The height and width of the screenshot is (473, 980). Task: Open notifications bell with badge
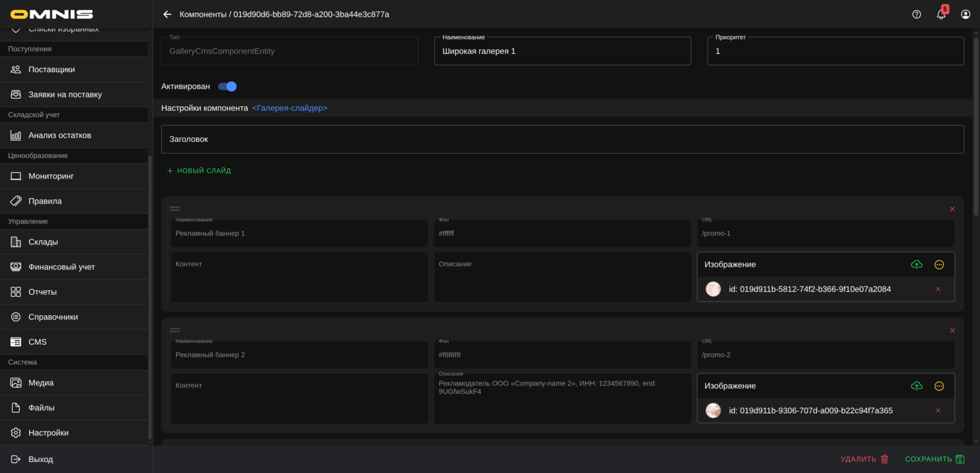[941, 14]
